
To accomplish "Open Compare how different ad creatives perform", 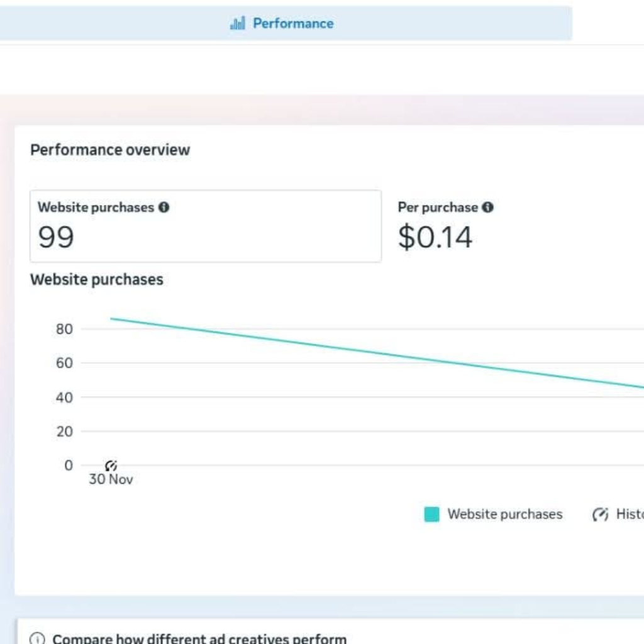I will tap(199, 638).
